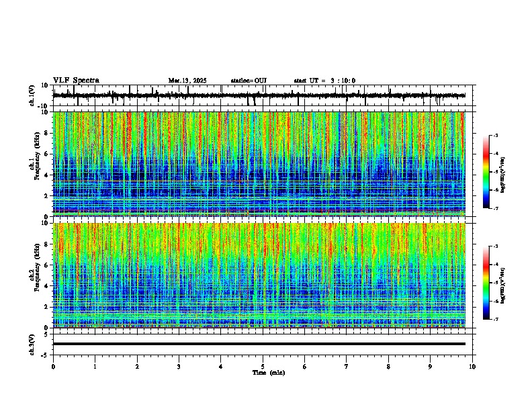Screen dimensions: 532x411
Task: Click the time axis tick label "5"
Action: [x=263, y=367]
